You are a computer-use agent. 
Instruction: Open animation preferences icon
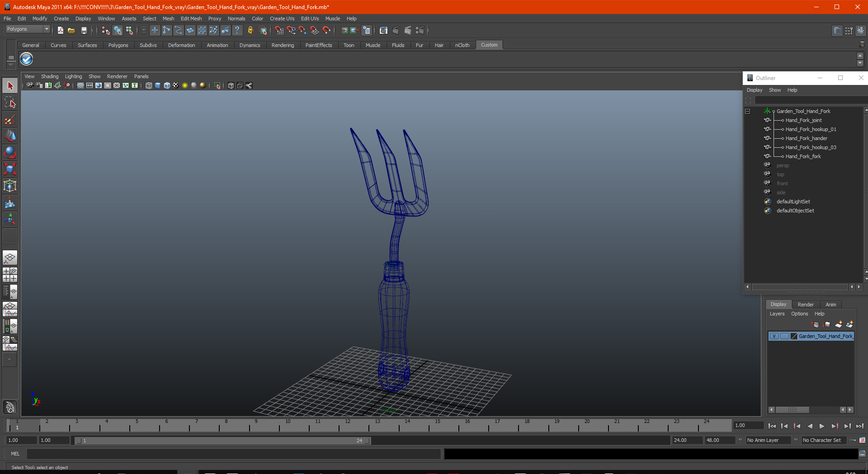click(x=863, y=440)
